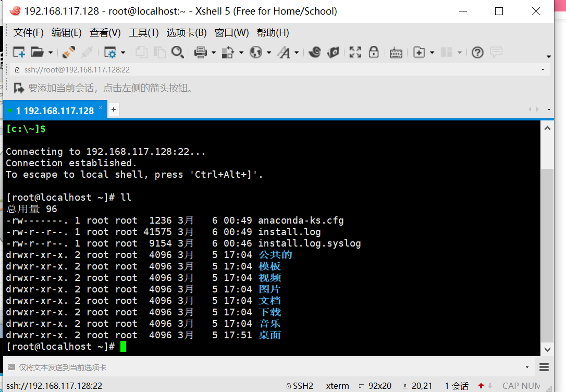Click the add-current-session arrow icon
The image size is (566, 392).
coord(18,88)
